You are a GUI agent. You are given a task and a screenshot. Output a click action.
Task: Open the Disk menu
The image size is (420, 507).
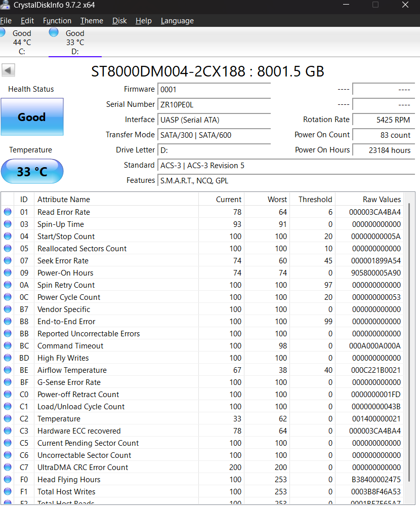[x=119, y=21]
